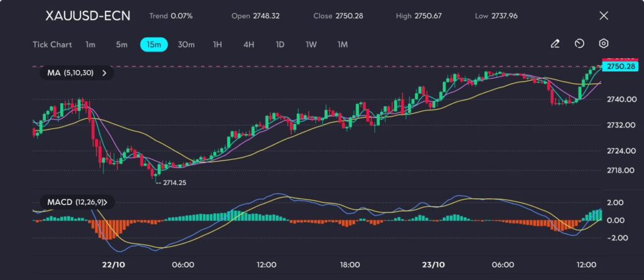Click the XAUUSD-ECN symbol title

pyautogui.click(x=88, y=16)
